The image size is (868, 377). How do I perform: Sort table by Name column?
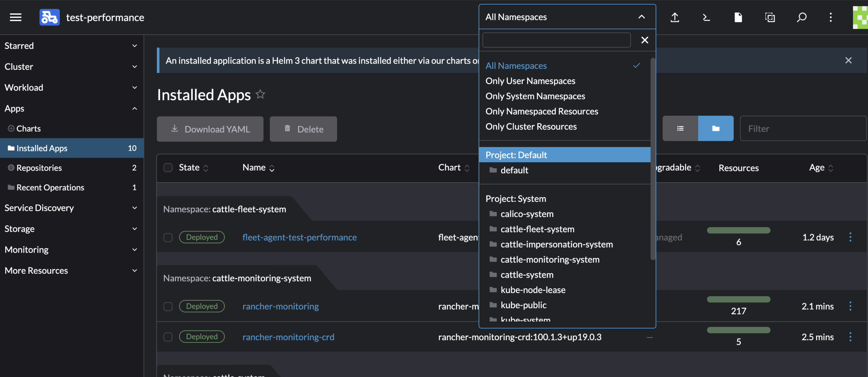(x=258, y=167)
